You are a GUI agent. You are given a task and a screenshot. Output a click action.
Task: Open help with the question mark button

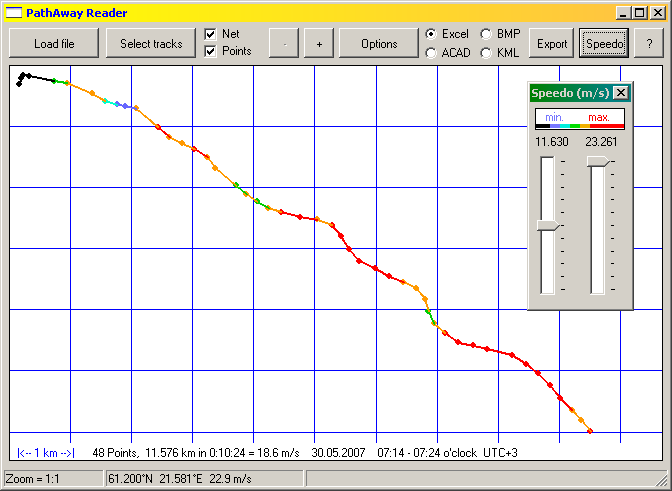[x=649, y=44]
